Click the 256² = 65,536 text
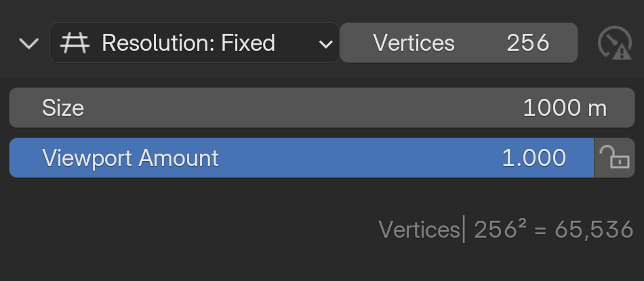This screenshot has height=281, width=644. click(553, 230)
